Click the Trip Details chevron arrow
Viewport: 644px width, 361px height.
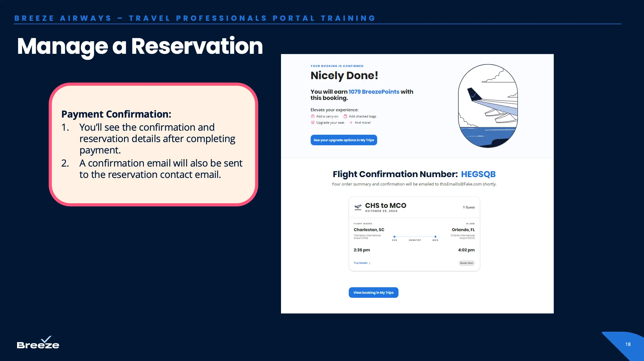pyautogui.click(x=370, y=263)
